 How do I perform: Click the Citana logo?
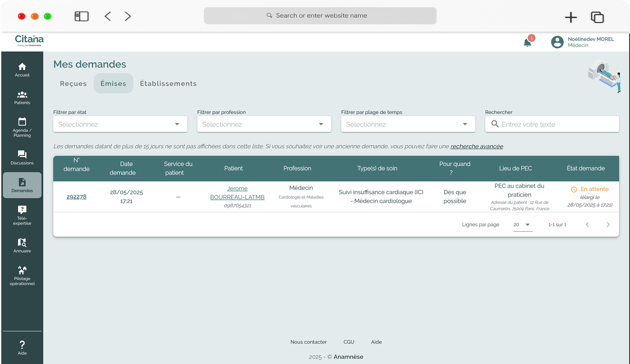tap(29, 41)
